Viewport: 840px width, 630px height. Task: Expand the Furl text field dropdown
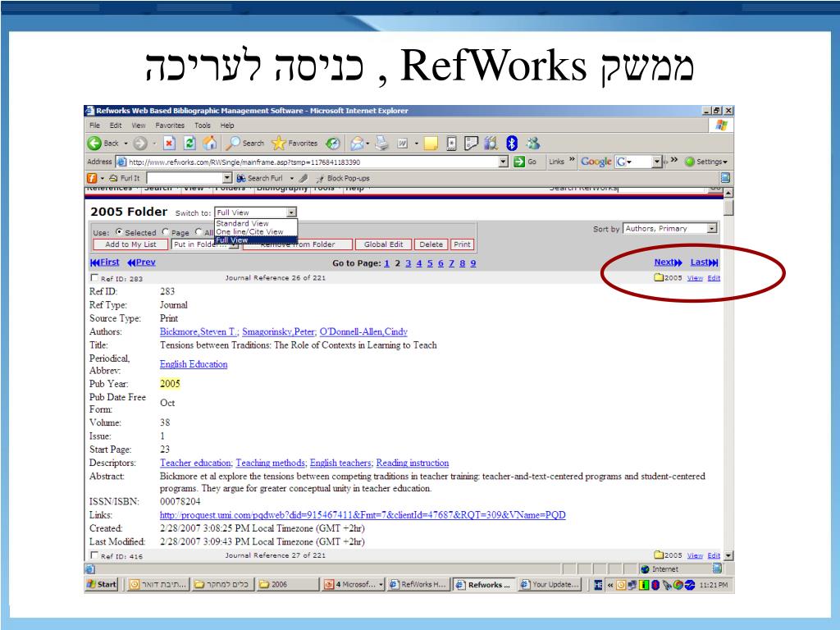click(227, 178)
